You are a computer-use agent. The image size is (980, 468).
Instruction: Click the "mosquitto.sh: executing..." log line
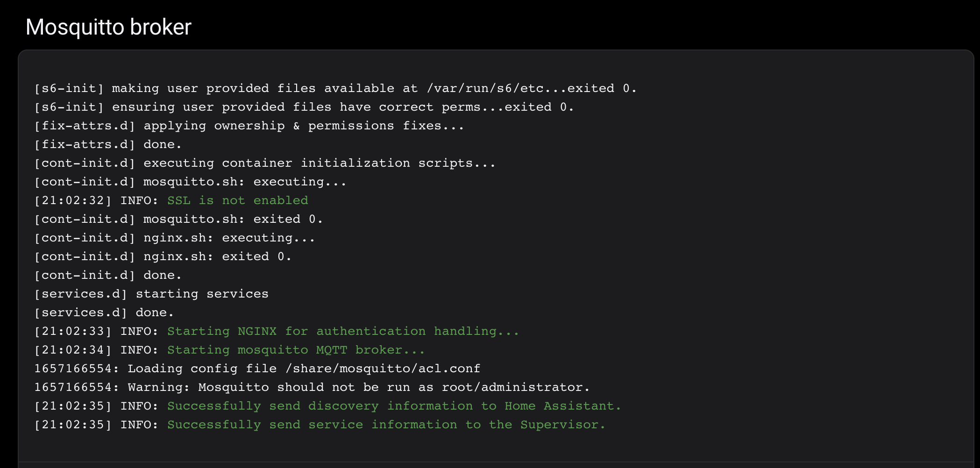pyautogui.click(x=190, y=182)
